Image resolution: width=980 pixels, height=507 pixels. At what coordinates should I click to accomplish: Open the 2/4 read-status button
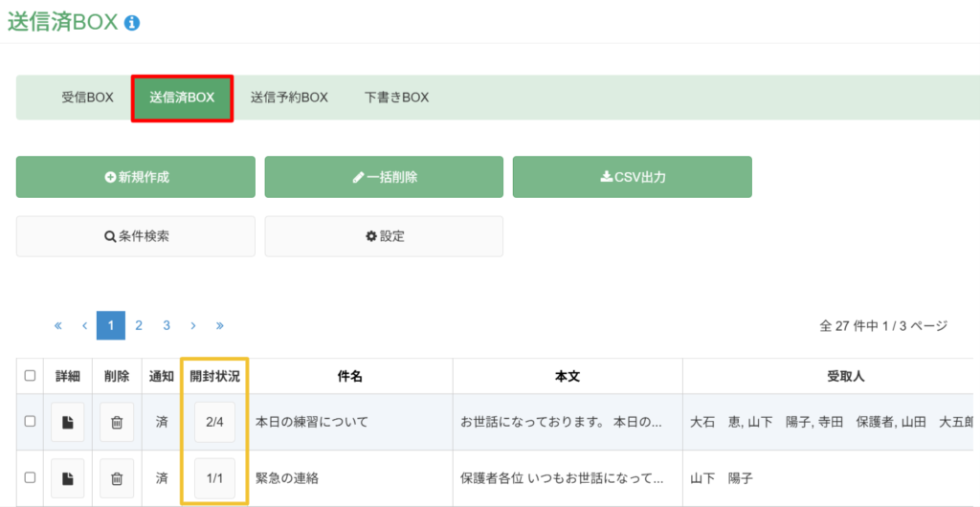tap(214, 422)
